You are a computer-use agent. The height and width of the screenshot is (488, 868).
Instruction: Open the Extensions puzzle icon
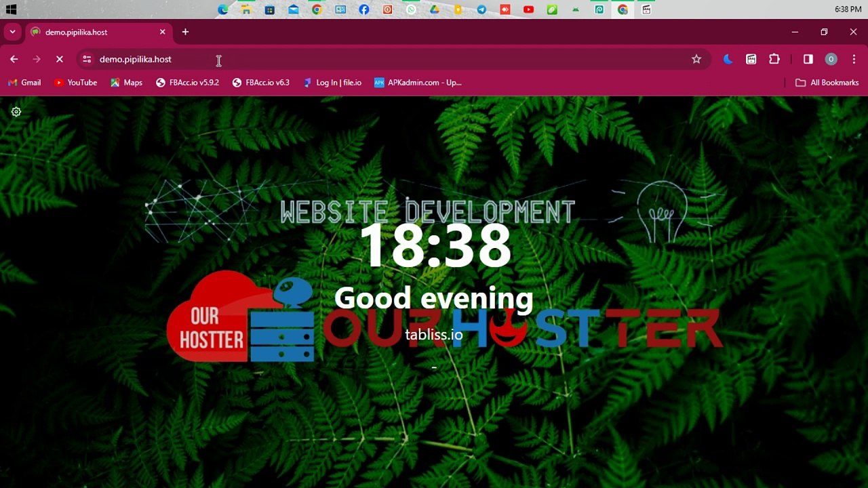point(774,59)
